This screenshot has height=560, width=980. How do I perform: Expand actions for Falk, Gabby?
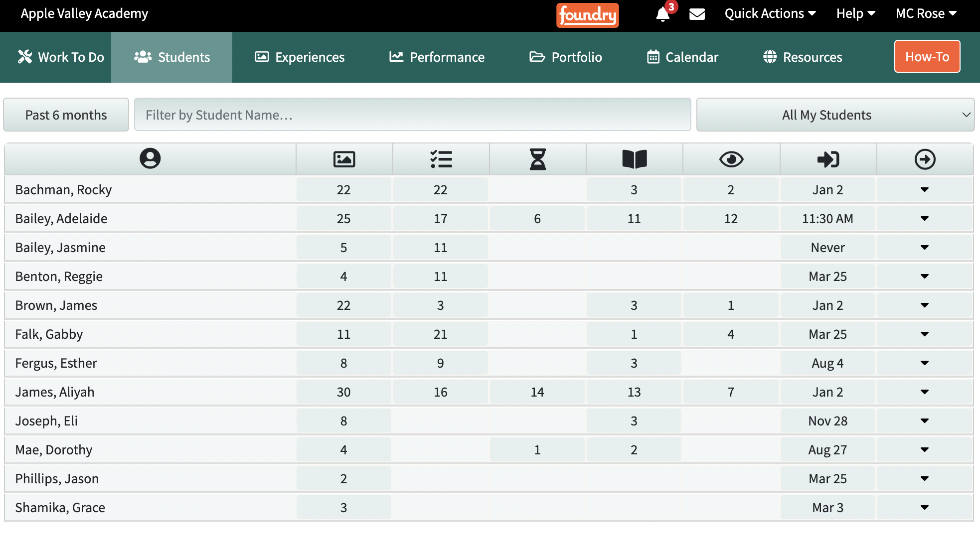(925, 334)
